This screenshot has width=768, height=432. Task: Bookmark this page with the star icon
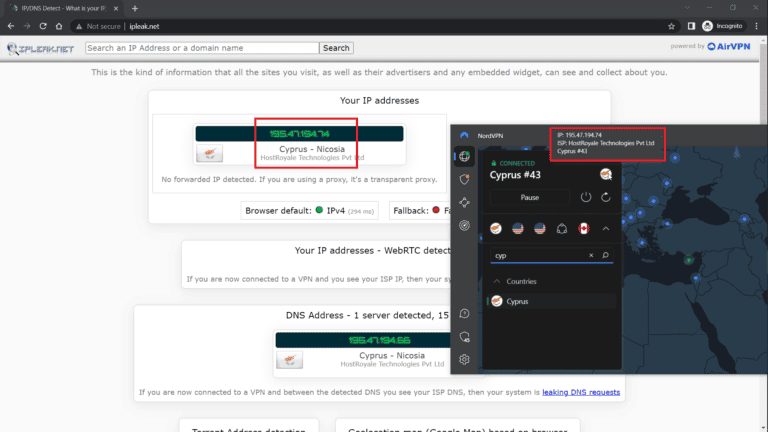[672, 26]
